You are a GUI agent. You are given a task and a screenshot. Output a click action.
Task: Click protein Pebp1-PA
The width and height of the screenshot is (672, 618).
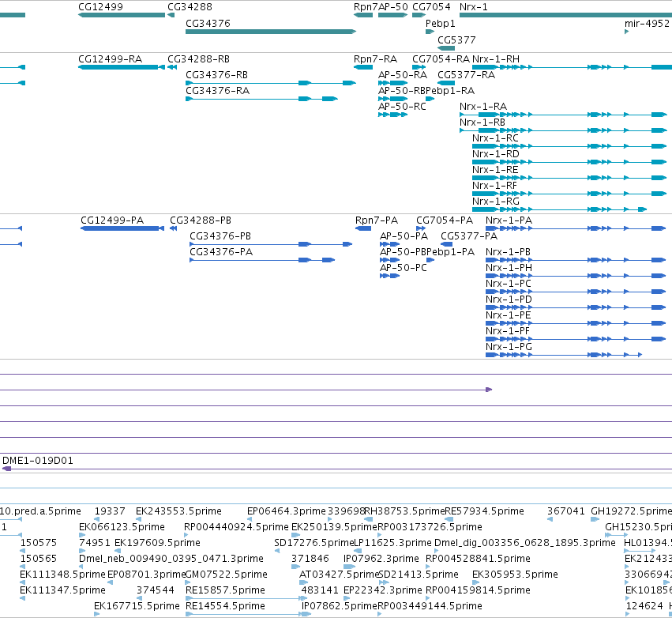[x=450, y=252]
